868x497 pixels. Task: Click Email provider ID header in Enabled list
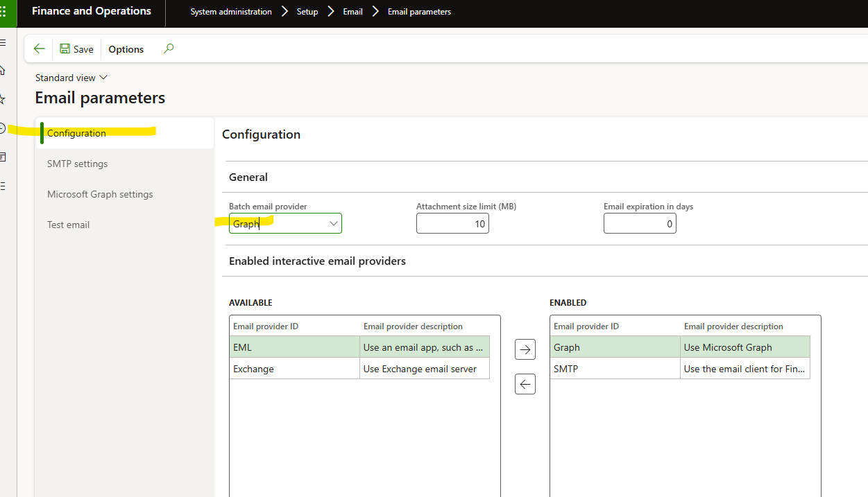tap(586, 326)
